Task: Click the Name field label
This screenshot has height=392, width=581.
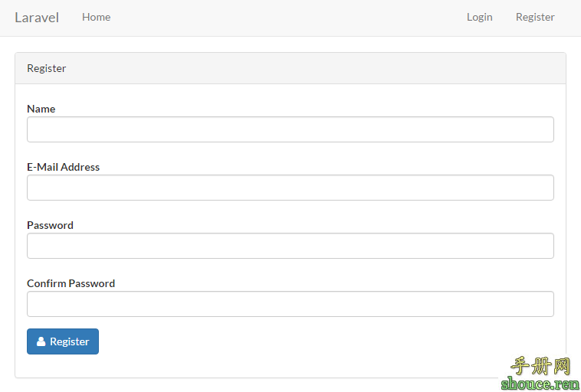Action: tap(41, 109)
